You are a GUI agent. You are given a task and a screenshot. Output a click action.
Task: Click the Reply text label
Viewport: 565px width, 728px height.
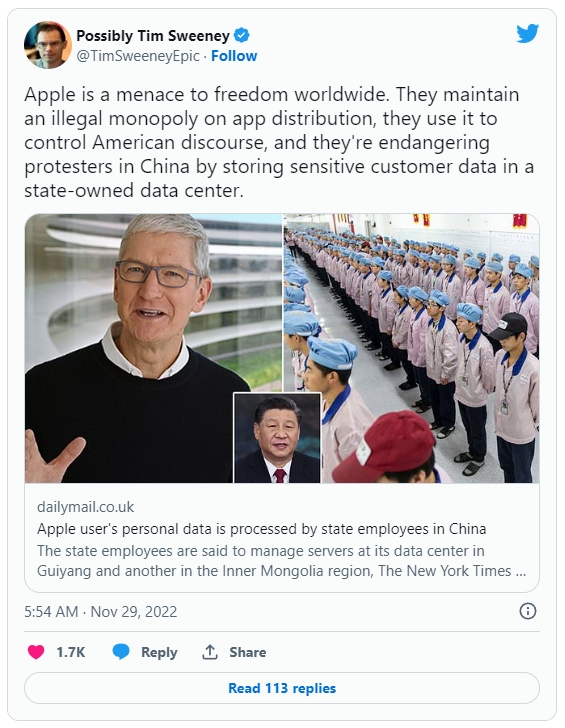pyautogui.click(x=159, y=652)
